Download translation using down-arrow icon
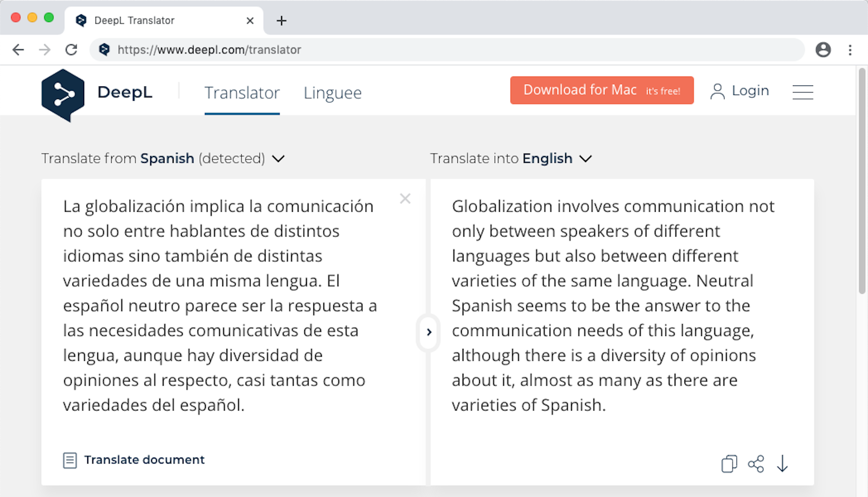Viewport: 868px width, 497px height. [782, 464]
